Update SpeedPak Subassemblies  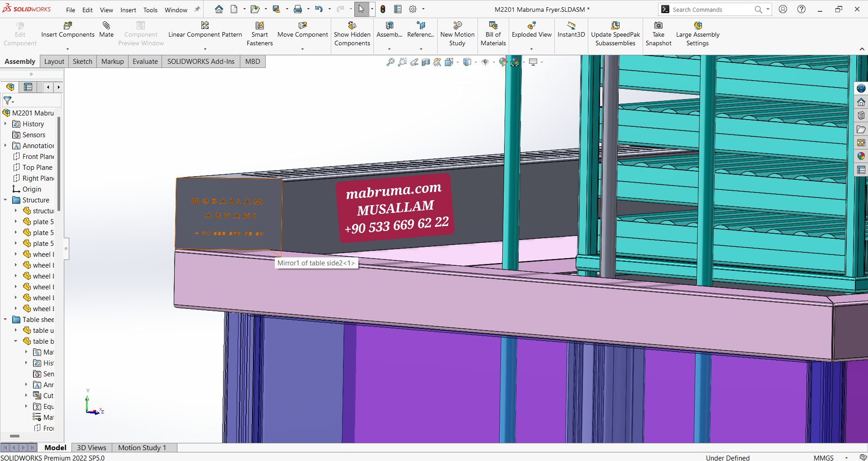[615, 34]
